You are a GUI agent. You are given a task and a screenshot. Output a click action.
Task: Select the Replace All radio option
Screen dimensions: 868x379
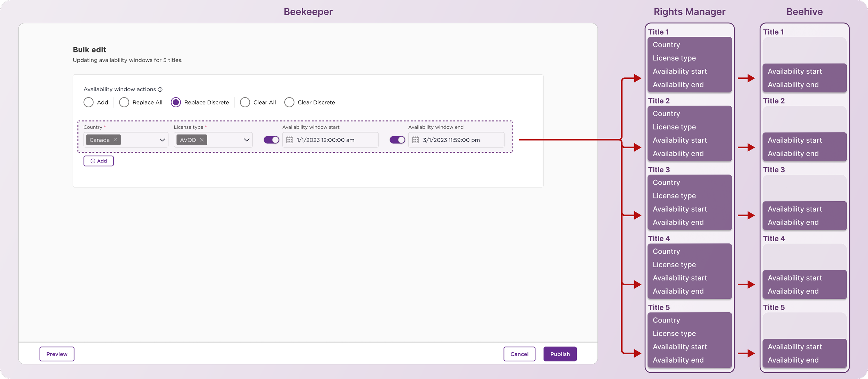point(124,102)
